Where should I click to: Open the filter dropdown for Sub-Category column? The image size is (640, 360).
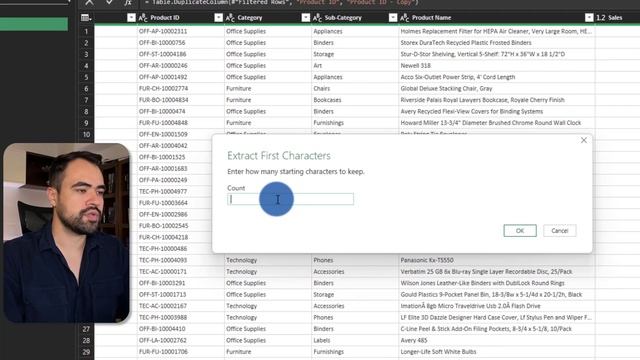(x=393, y=18)
